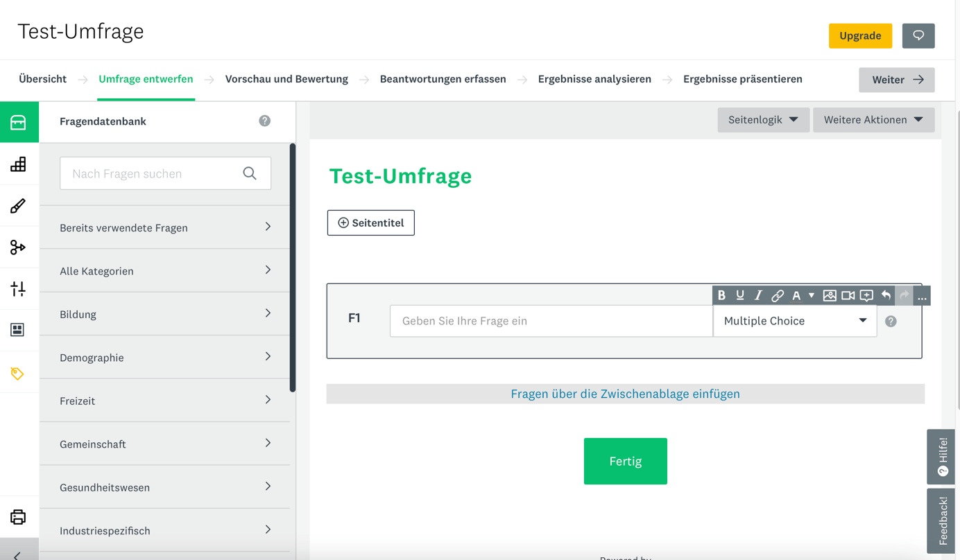Switch to the Vorschau und Bewertung tab
The width and height of the screenshot is (960, 560).
click(286, 79)
